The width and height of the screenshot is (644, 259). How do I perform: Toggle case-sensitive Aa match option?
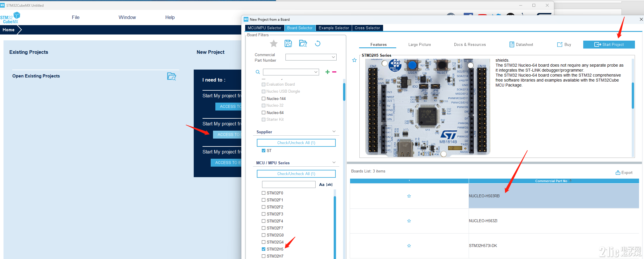pyautogui.click(x=322, y=184)
